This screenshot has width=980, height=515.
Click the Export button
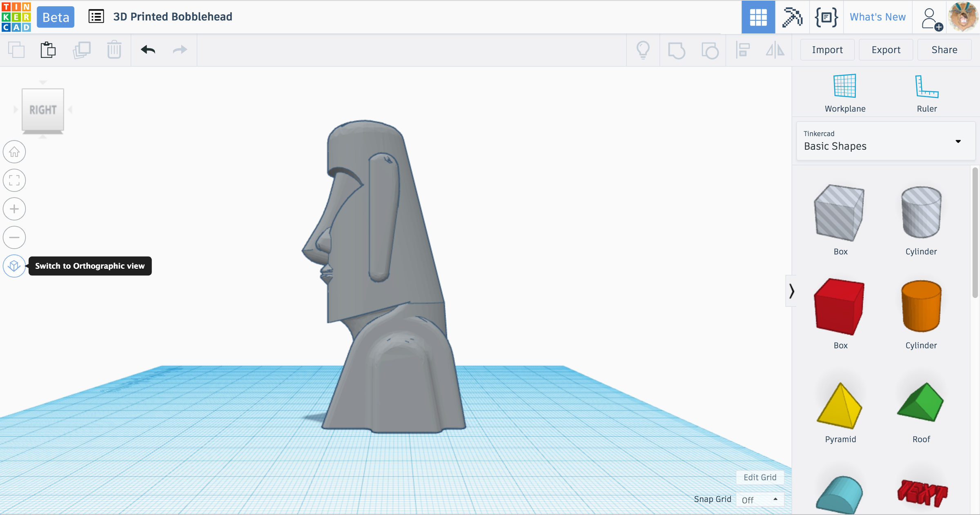click(886, 49)
